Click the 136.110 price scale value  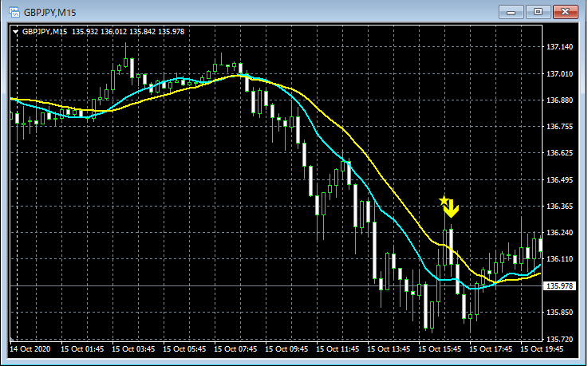559,259
